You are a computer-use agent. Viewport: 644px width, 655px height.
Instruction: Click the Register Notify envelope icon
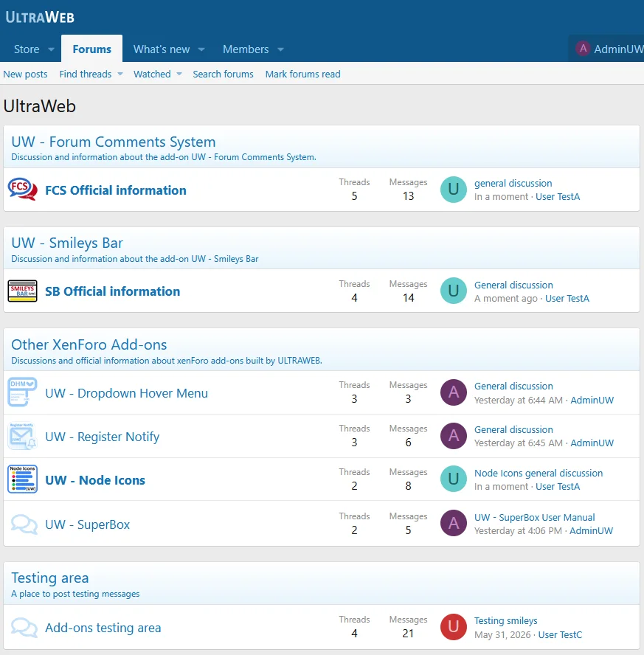[x=23, y=436]
